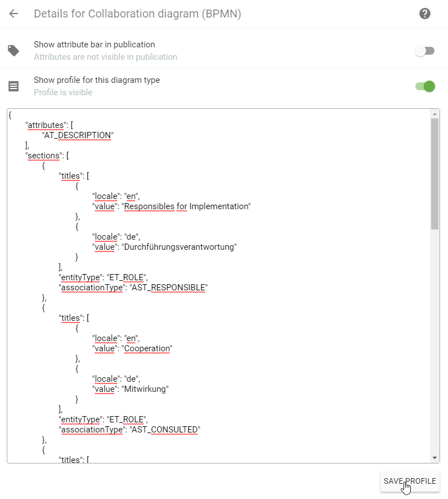The height and width of the screenshot is (499, 448).
Task: Click the scrollbar up arrow in the editor
Action: point(435,113)
